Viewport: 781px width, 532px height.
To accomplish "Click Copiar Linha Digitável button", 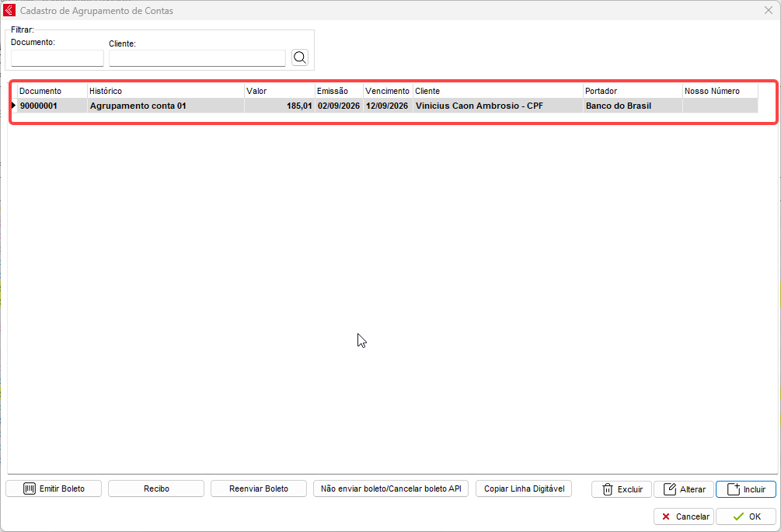I will pyautogui.click(x=524, y=489).
